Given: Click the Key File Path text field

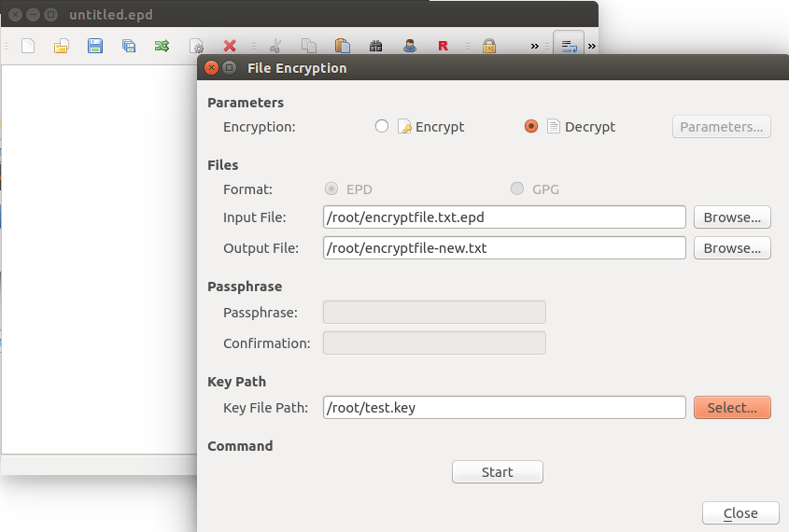Looking at the screenshot, I should pos(504,408).
